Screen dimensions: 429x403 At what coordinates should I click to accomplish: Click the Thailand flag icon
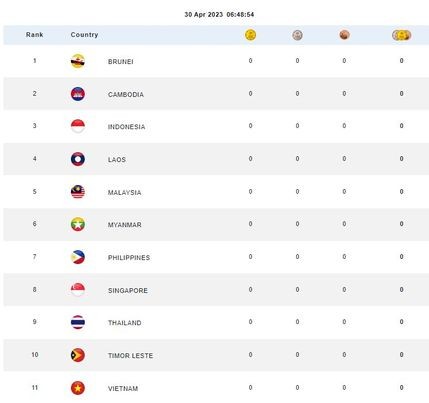point(78,322)
